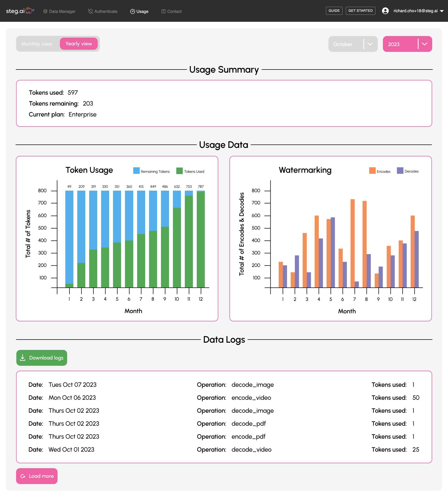Click the month 1 bar in Token Usage
This screenshot has height=497, width=448.
click(69, 239)
